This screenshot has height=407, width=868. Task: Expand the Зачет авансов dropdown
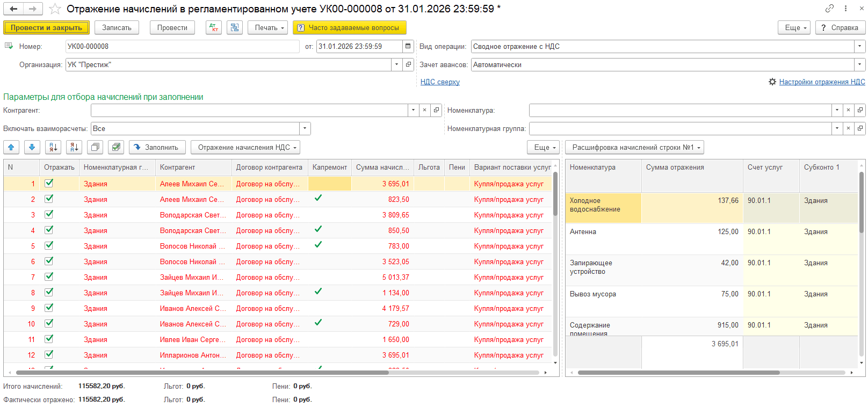(859, 64)
